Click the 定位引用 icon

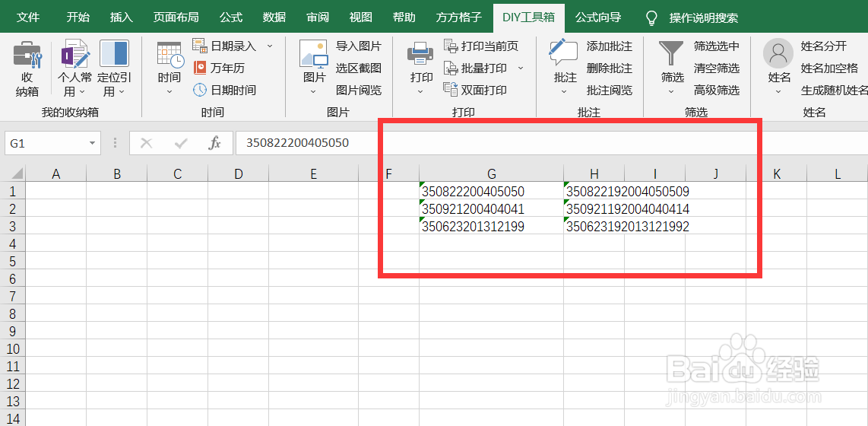tap(114, 54)
